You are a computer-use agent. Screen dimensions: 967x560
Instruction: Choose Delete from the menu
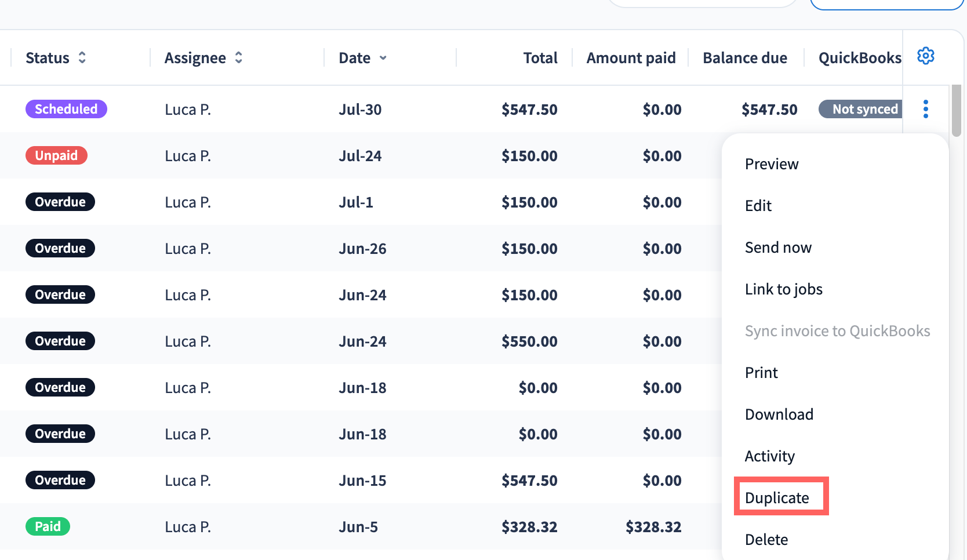click(766, 540)
